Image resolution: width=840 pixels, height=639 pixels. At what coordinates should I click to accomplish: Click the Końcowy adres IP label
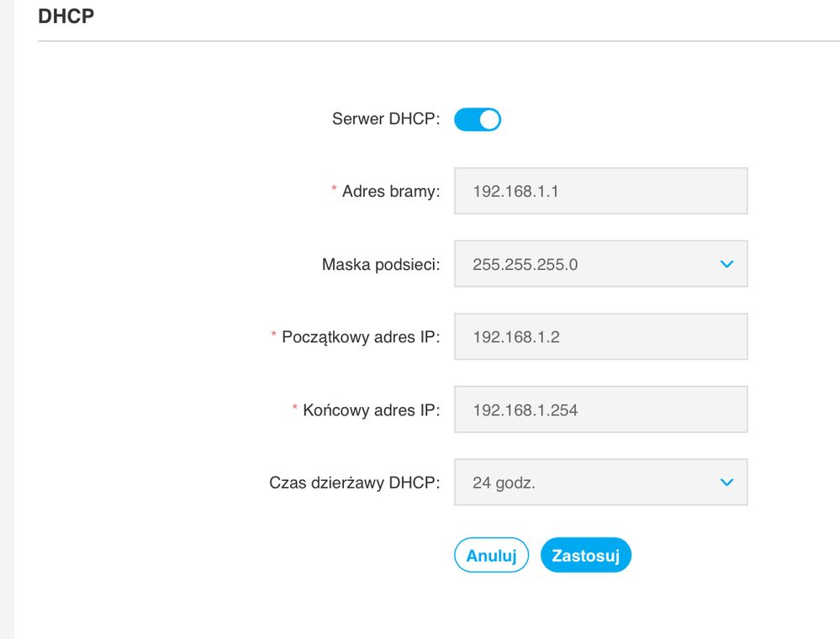371,410
